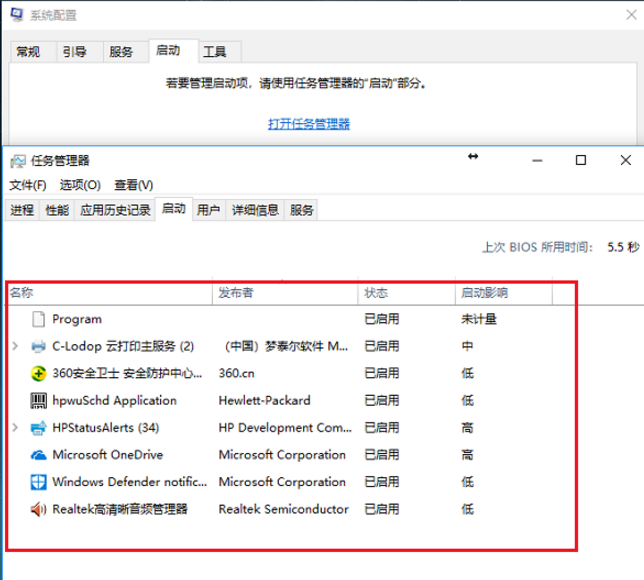Click the 打开任务管理器 link
Viewport: 644px width, 580px height.
click(x=309, y=124)
